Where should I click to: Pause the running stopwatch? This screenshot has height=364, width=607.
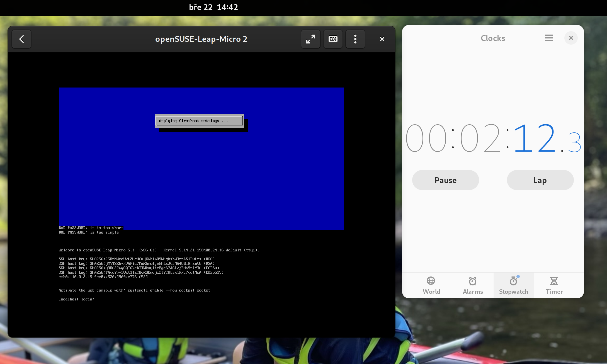pyautogui.click(x=445, y=180)
